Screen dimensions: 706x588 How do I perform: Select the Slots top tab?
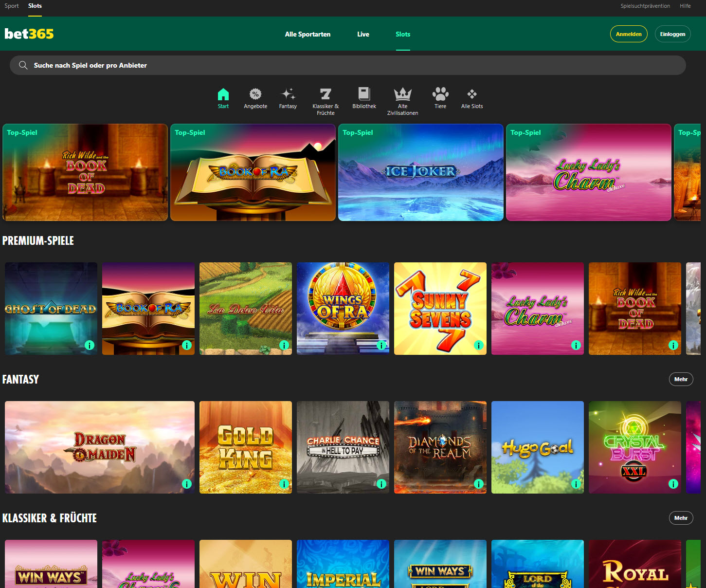(x=35, y=6)
